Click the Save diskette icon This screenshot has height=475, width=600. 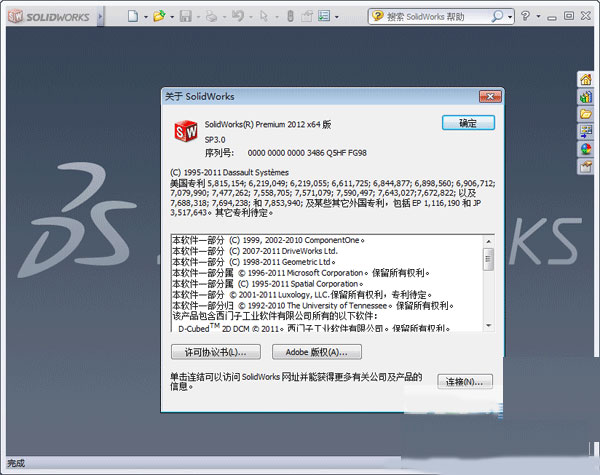[x=186, y=16]
